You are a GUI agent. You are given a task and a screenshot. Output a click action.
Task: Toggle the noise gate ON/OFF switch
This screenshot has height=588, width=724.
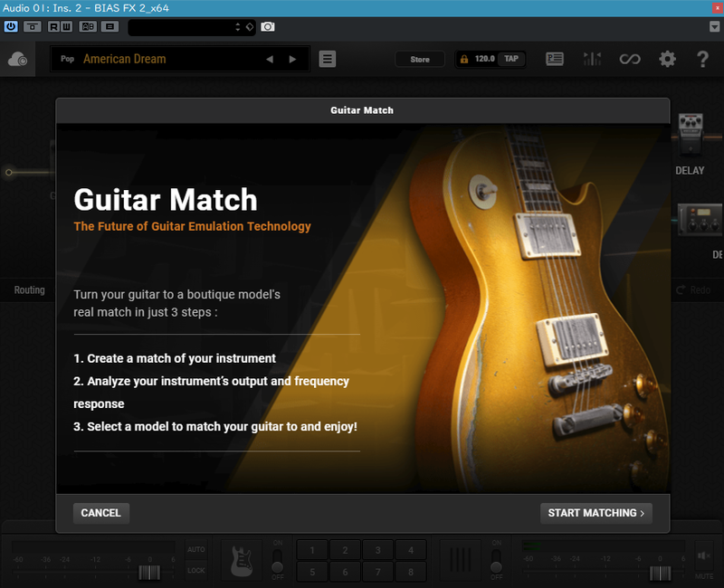tap(496, 561)
